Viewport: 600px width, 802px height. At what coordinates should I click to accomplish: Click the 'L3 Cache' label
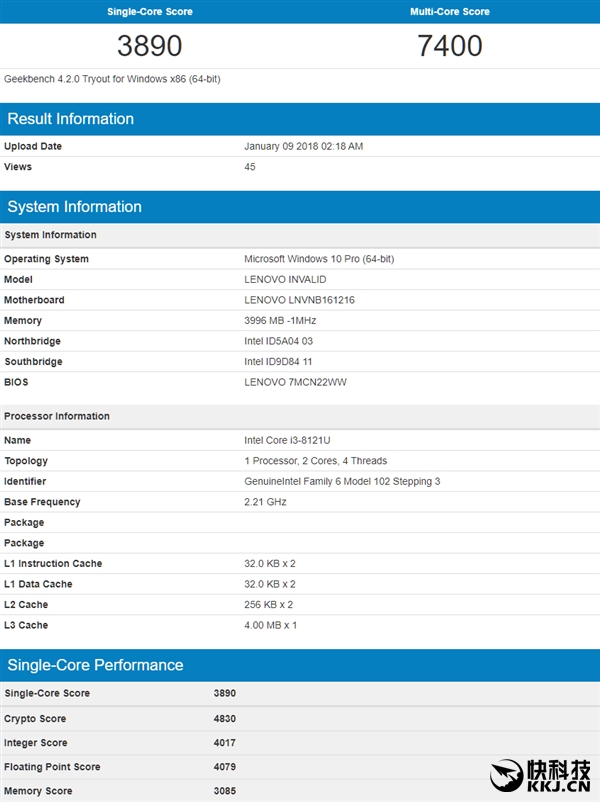coord(26,625)
